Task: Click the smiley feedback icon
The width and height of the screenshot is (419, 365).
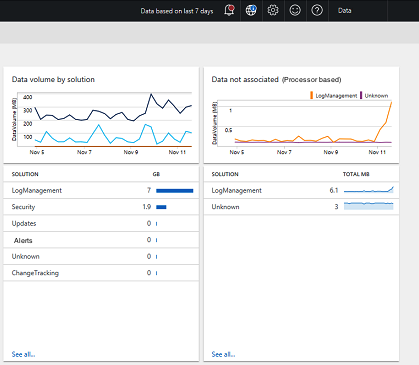Action: (295, 10)
